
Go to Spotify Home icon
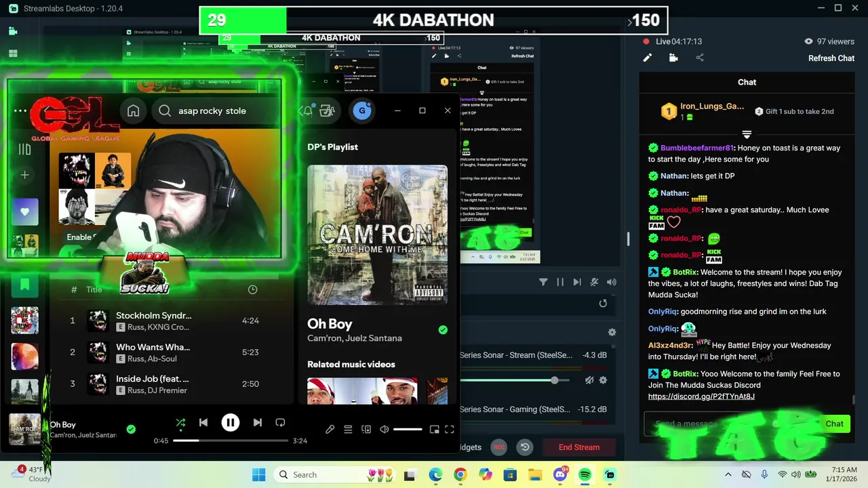click(x=133, y=111)
